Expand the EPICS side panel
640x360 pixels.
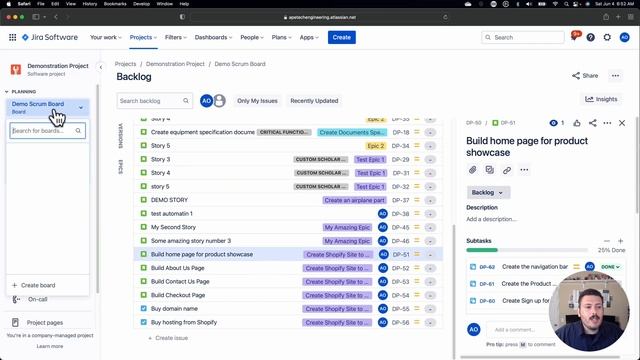(120, 167)
